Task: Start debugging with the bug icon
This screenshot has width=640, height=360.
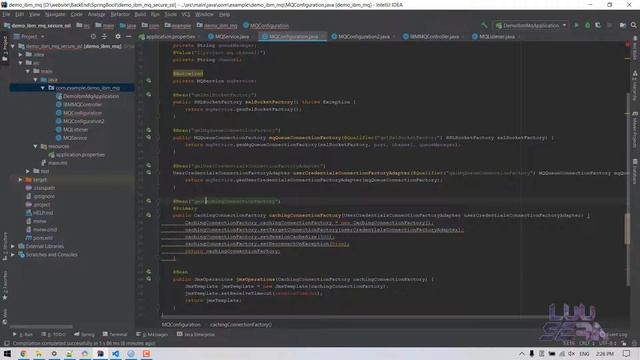Action: point(587,25)
